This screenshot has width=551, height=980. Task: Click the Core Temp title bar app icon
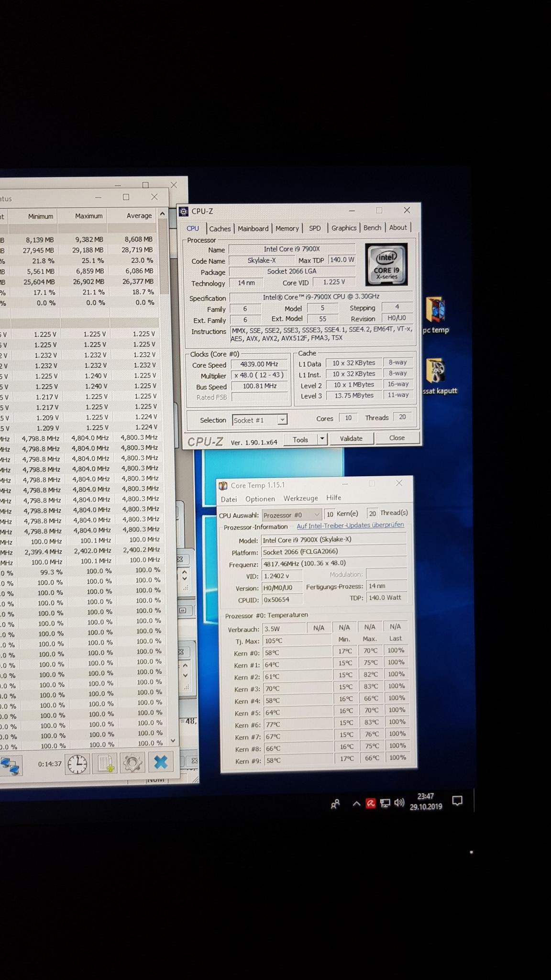tap(223, 485)
